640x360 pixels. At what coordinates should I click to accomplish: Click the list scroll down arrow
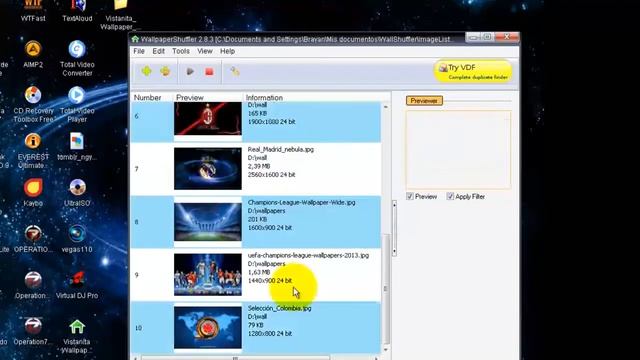point(386,350)
